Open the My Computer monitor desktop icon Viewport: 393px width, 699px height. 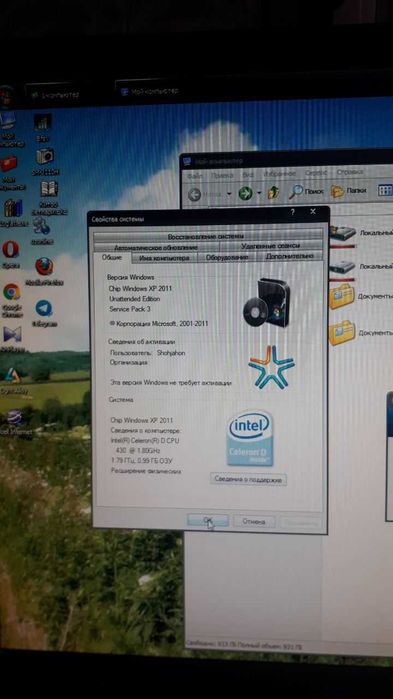coord(7,121)
